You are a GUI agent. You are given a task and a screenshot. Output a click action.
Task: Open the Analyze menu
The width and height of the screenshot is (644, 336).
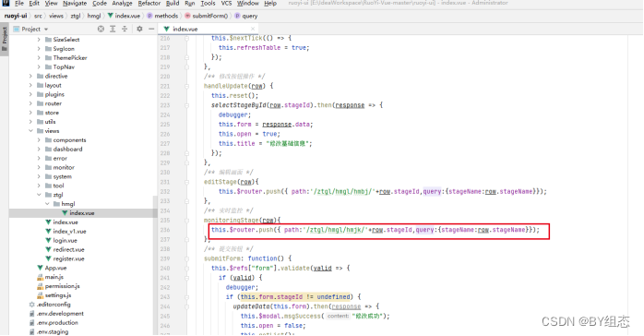tap(122, 4)
